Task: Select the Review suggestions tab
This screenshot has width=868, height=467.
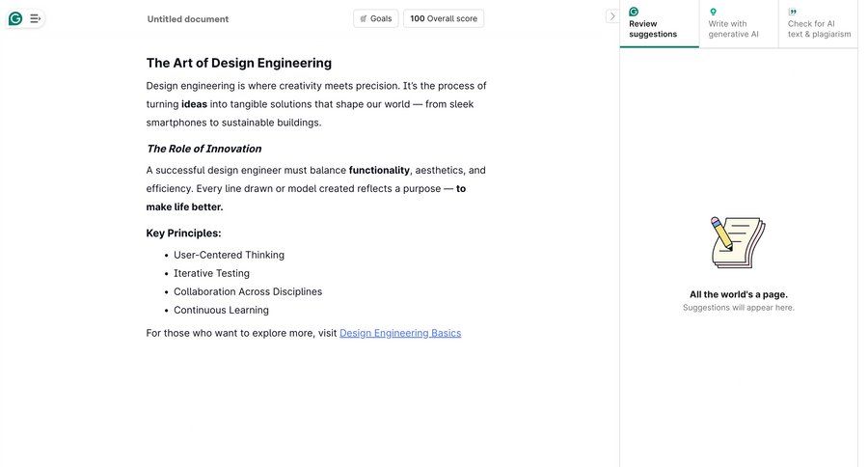Action: click(660, 24)
